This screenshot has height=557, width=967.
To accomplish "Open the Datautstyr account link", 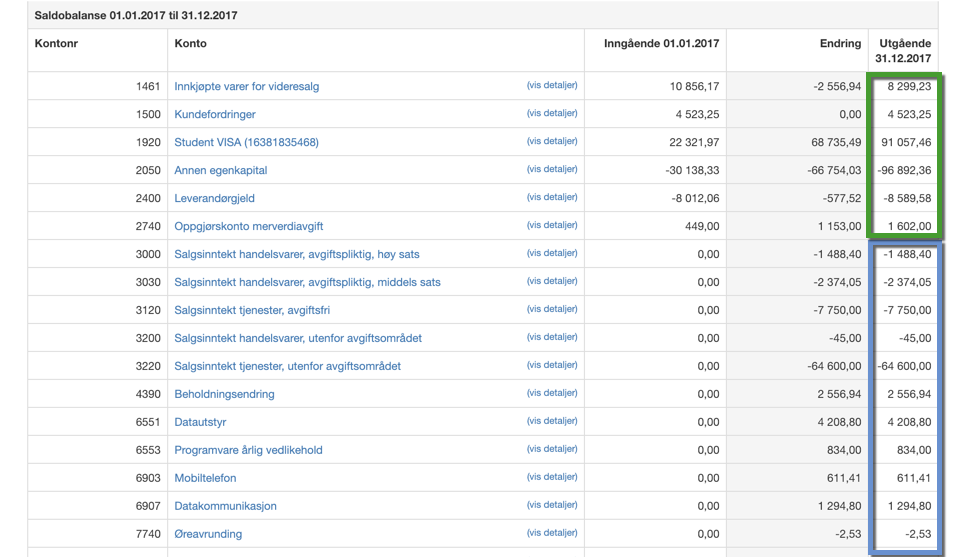I will pyautogui.click(x=200, y=423).
